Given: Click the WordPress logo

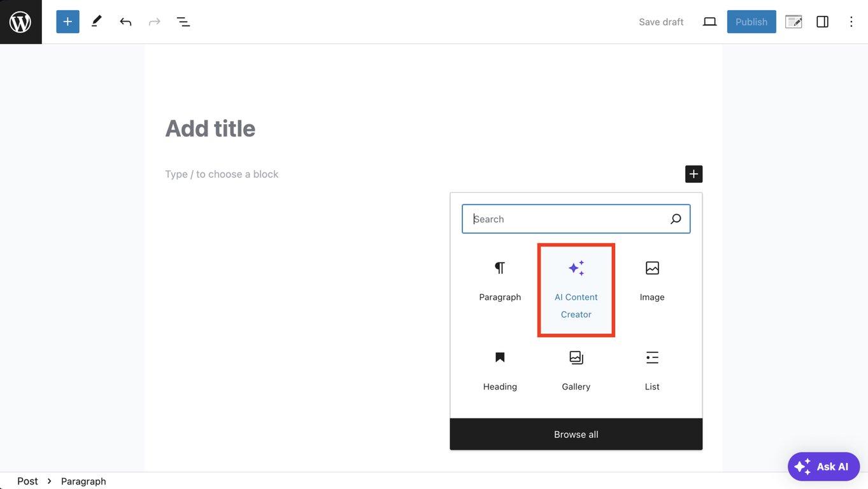Looking at the screenshot, I should (20, 21).
